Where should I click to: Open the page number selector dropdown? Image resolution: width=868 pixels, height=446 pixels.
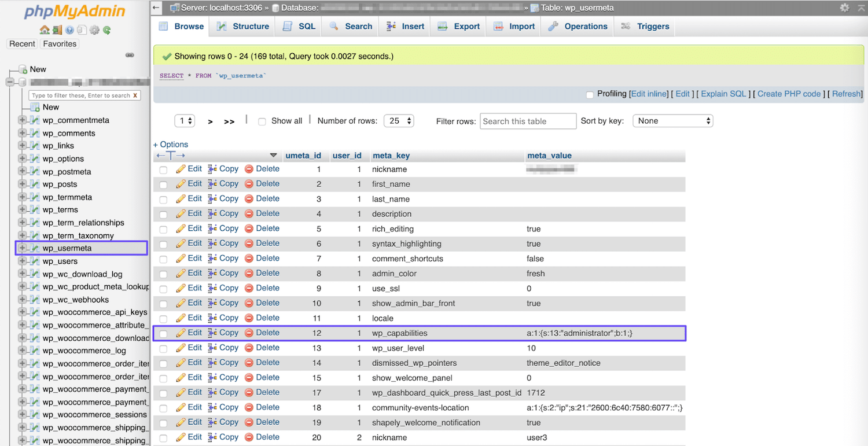click(185, 120)
